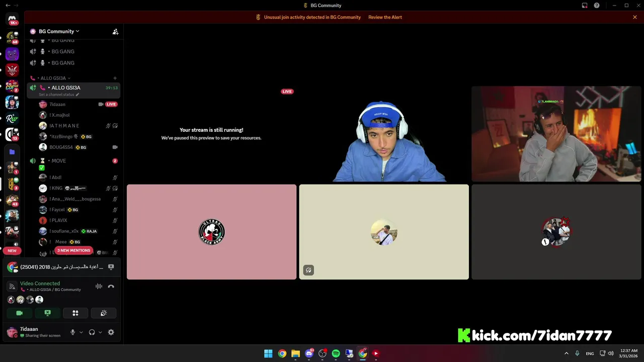644x362 pixels.
Task: Open the server showing a 13 badge
Action: pyautogui.click(x=12, y=134)
